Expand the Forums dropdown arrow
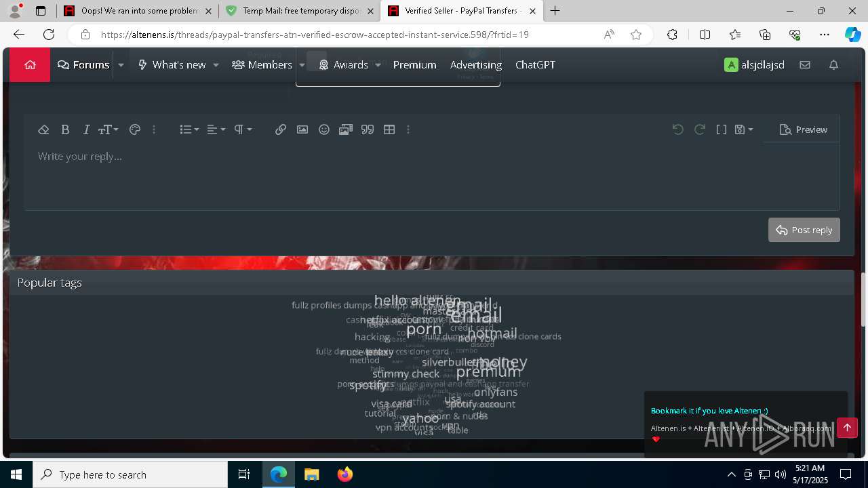Screen dimensions: 868x488 pyautogui.click(x=121, y=65)
